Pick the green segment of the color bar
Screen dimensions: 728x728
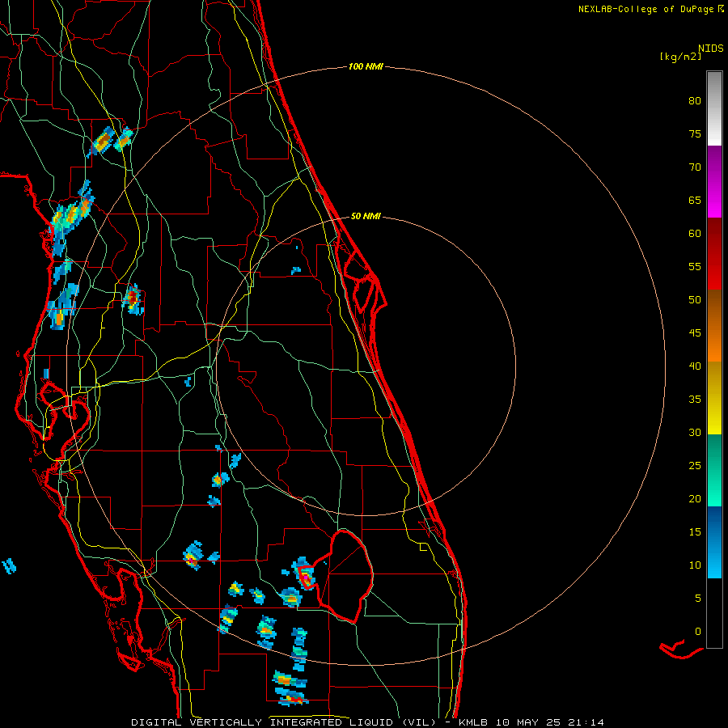point(714,470)
